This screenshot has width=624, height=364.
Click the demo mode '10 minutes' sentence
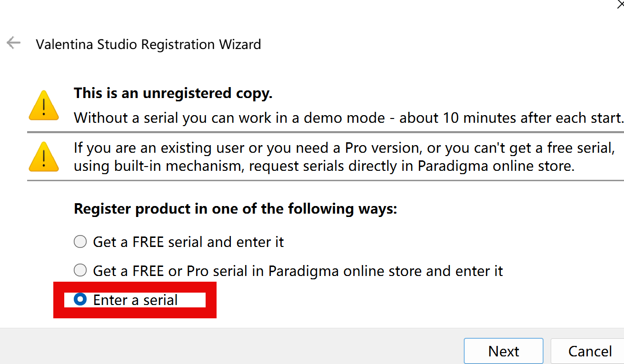coord(348,118)
